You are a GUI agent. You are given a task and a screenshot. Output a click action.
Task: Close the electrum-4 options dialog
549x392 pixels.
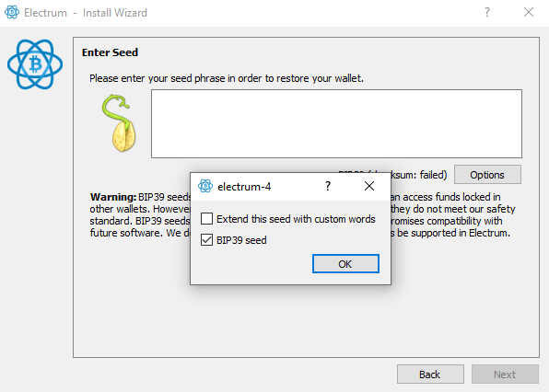369,186
